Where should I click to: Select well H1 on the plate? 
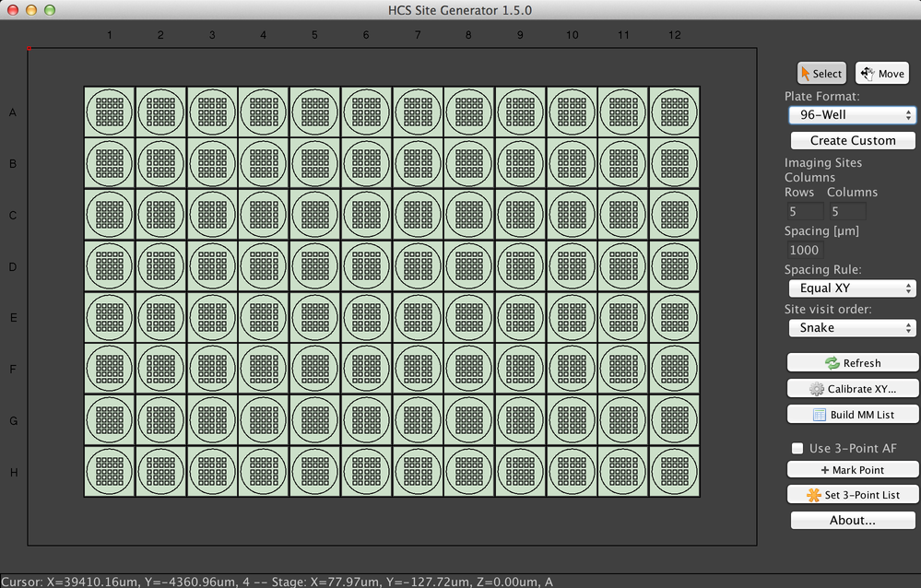[110, 472]
